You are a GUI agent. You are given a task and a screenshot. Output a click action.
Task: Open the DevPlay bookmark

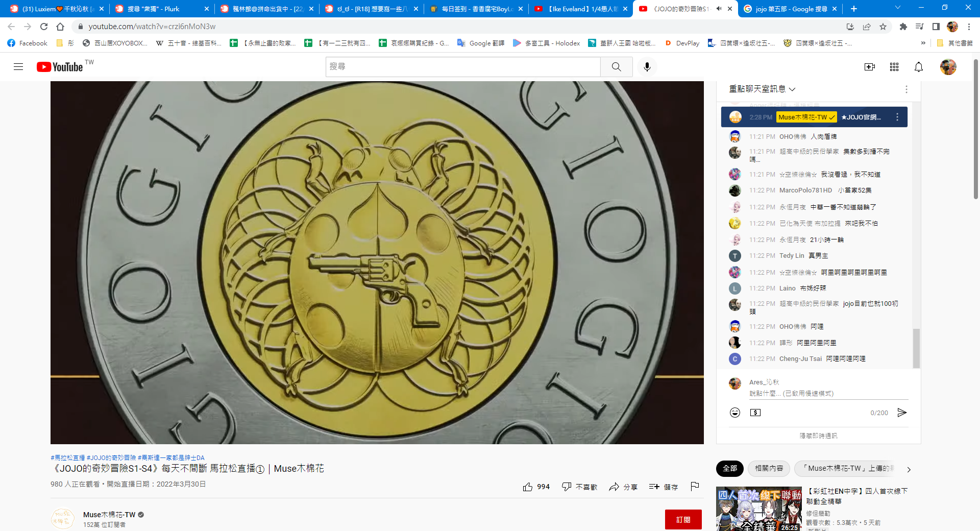(682, 43)
